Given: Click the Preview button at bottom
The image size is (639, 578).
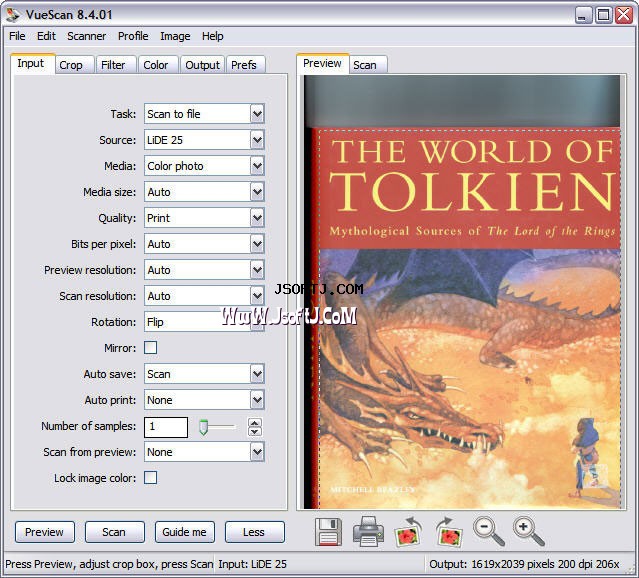Looking at the screenshot, I should point(45,532).
